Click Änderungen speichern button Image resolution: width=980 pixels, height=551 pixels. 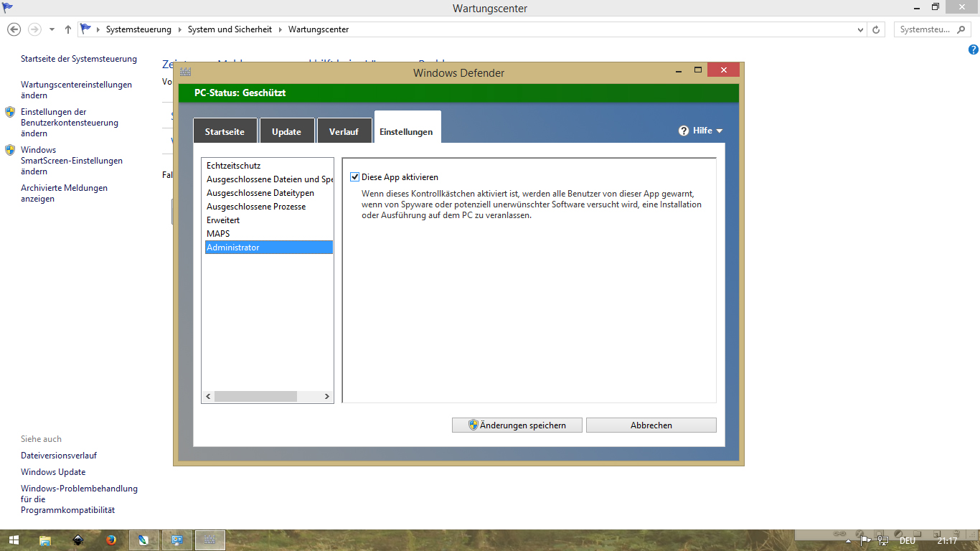point(518,425)
